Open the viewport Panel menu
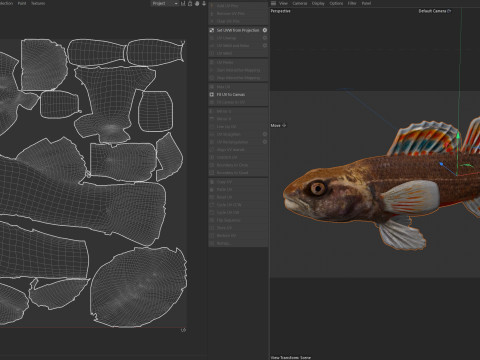 [x=366, y=3]
